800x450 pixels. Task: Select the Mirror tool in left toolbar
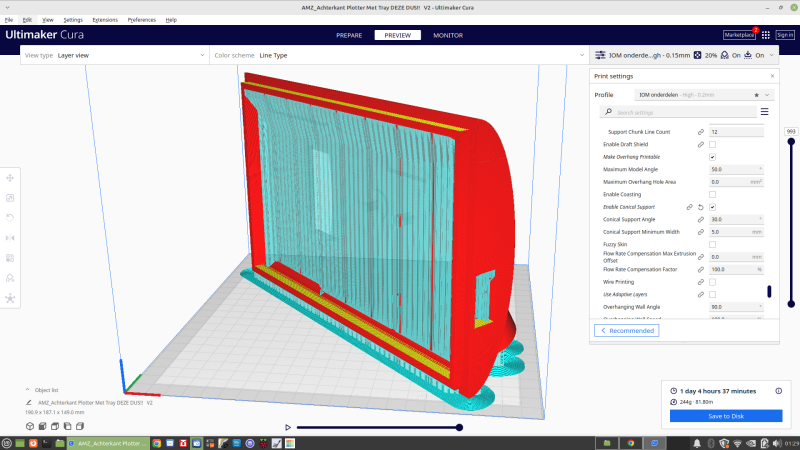[x=10, y=237]
